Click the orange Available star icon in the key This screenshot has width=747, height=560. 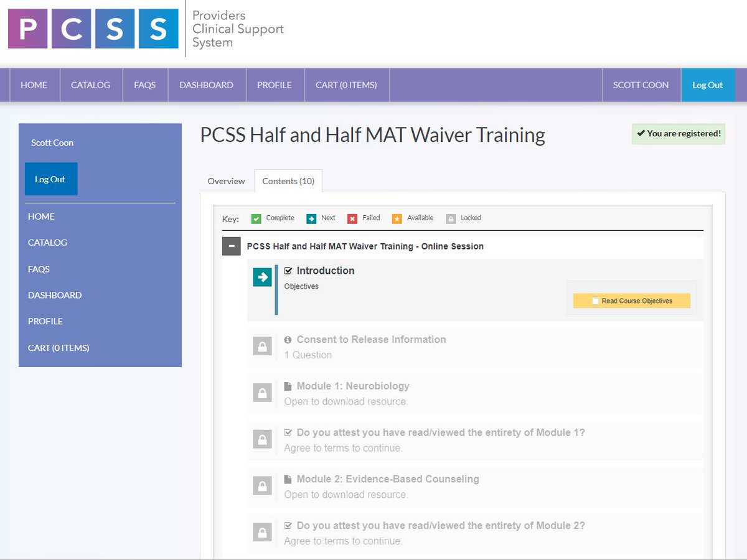(x=397, y=218)
